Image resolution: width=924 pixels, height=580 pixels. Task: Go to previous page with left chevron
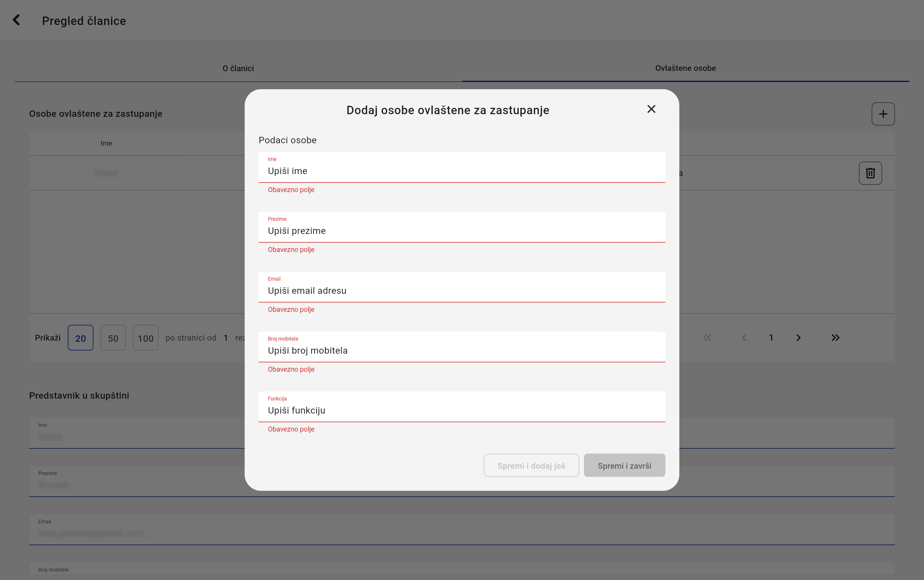pos(744,338)
